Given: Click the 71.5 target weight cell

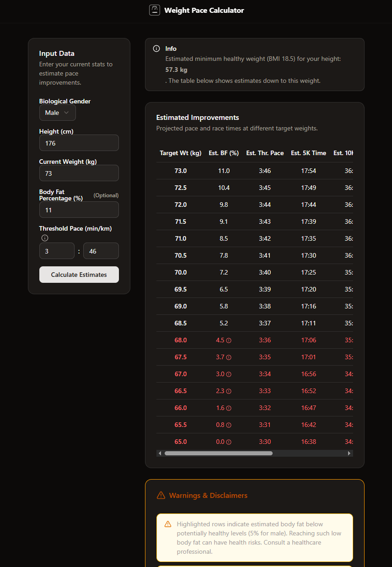Looking at the screenshot, I should [x=181, y=221].
